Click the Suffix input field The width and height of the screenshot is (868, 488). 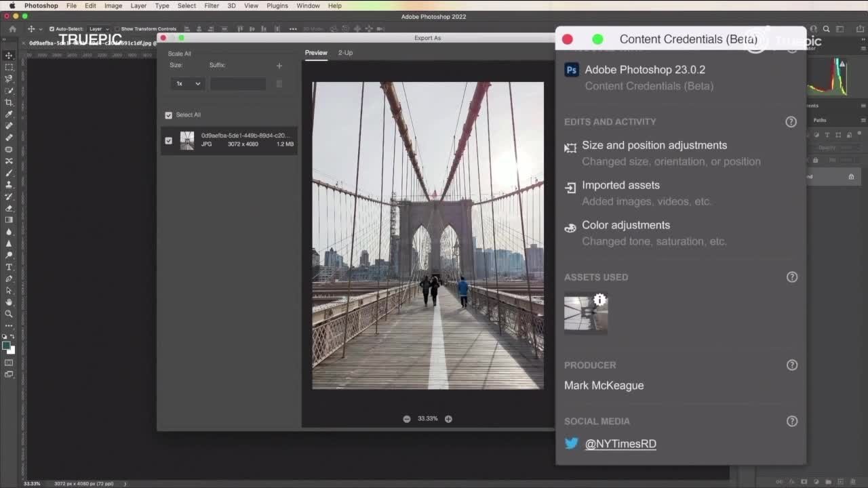point(238,84)
